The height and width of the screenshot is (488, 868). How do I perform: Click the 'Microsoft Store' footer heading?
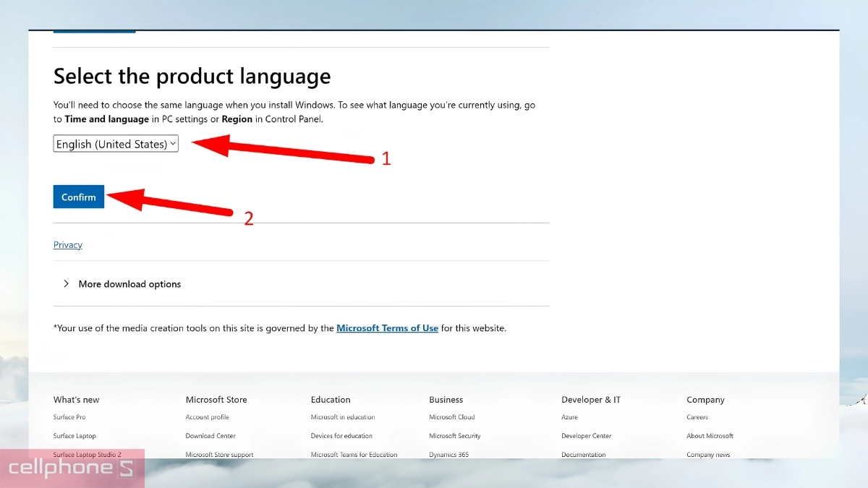pyautogui.click(x=216, y=400)
